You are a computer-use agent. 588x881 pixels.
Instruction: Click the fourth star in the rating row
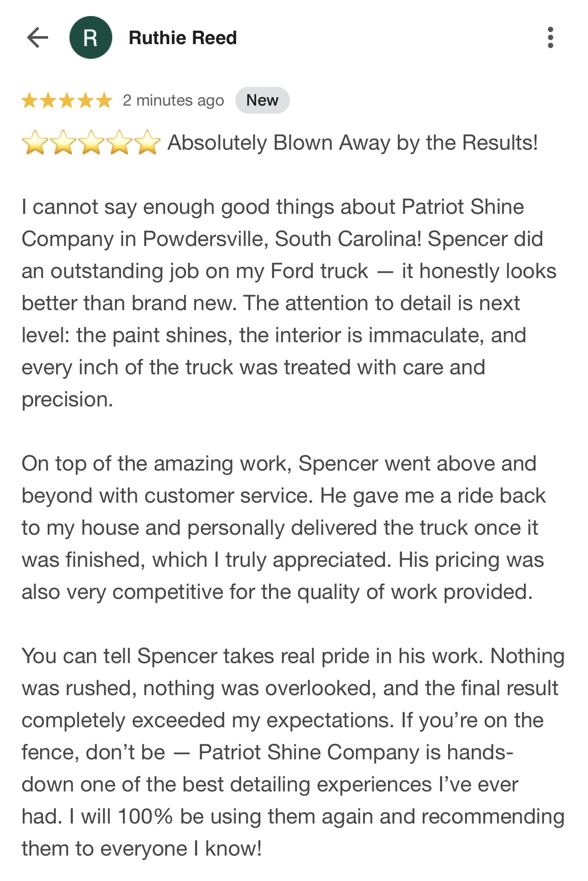click(86, 101)
